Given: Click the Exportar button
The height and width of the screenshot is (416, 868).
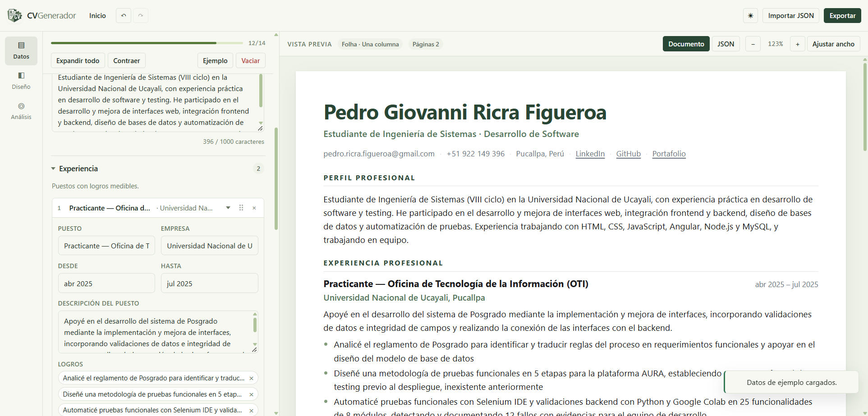Looking at the screenshot, I should pyautogui.click(x=842, y=15).
